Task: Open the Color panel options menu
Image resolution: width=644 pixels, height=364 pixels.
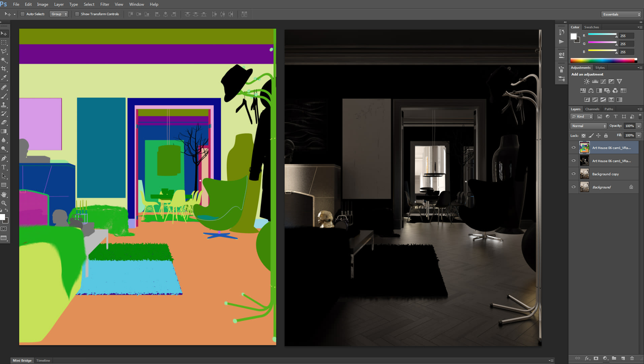Action: click(639, 27)
